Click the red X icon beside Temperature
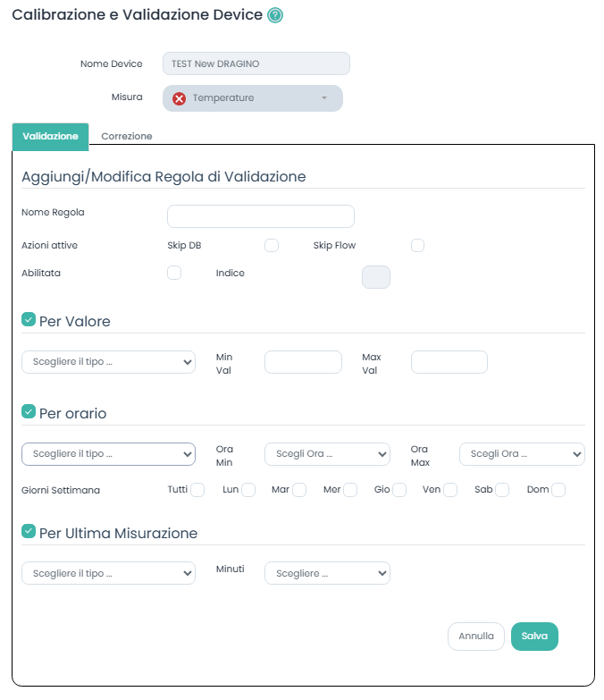This screenshot has width=604, height=700. pos(179,98)
